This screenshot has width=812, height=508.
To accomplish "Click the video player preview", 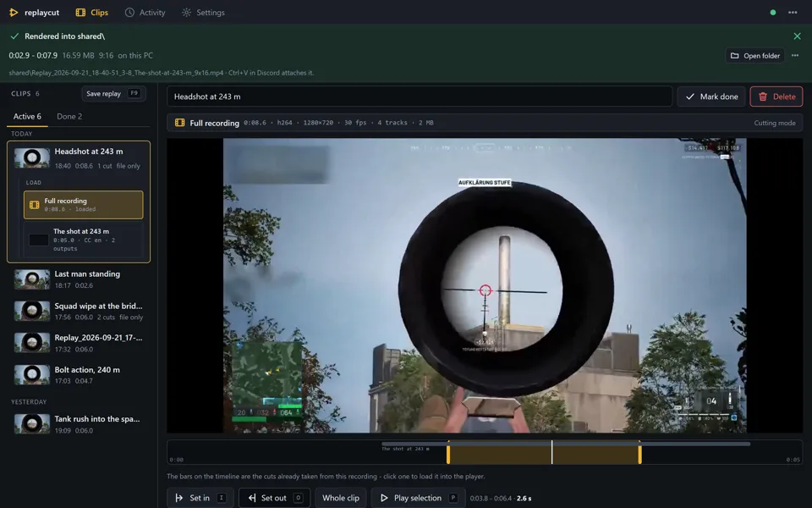I will coord(485,285).
